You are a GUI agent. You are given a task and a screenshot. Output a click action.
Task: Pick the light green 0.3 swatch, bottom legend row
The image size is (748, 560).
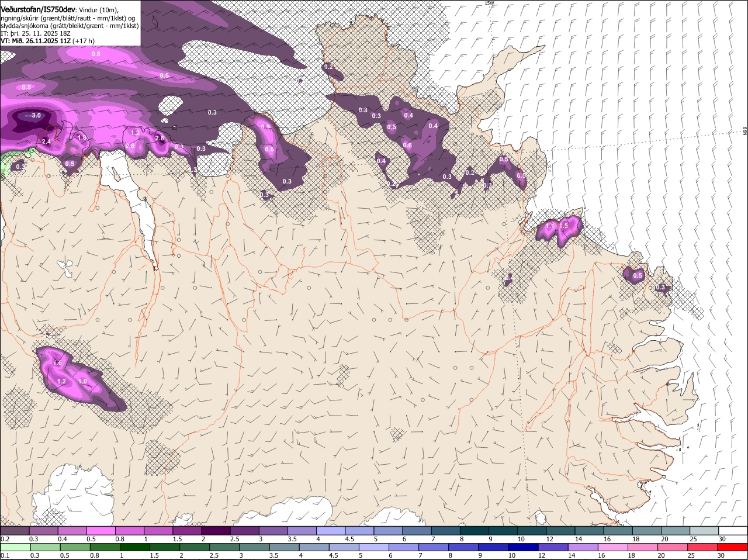click(44, 548)
